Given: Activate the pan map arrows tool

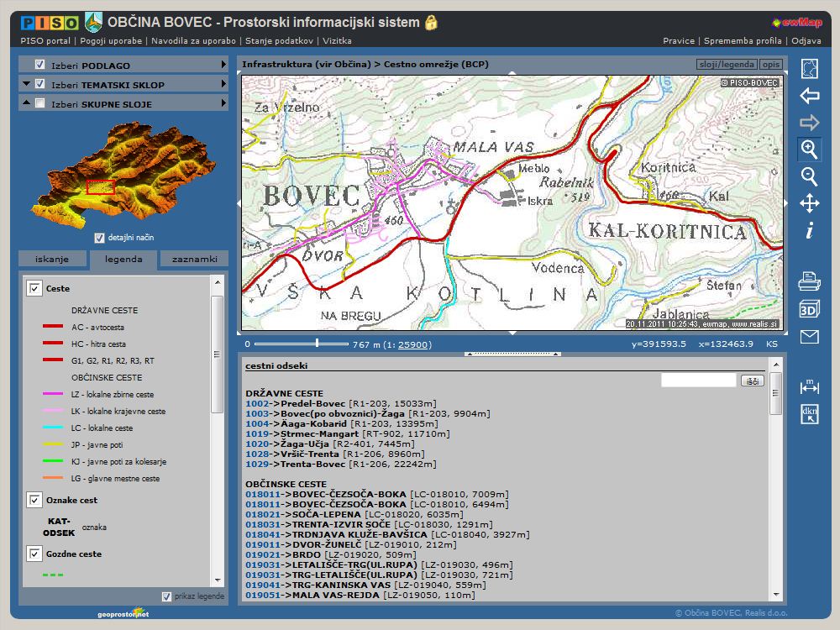Looking at the screenshot, I should [809, 203].
